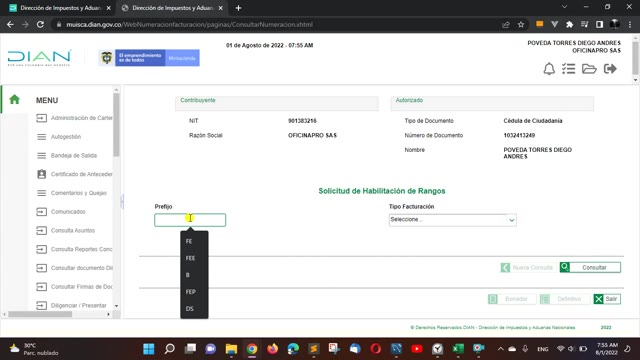640x360 pixels.
Task: Click the NIT value 901383216
Action: (302, 121)
